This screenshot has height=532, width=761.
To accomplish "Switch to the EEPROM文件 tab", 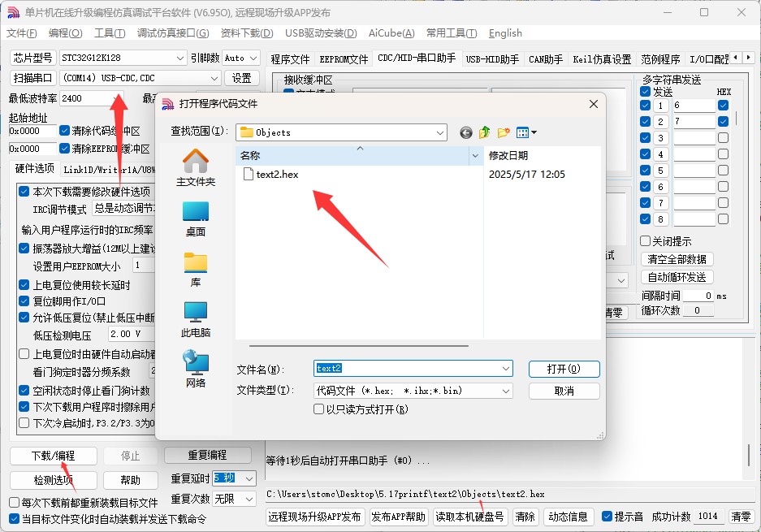I will coord(344,59).
